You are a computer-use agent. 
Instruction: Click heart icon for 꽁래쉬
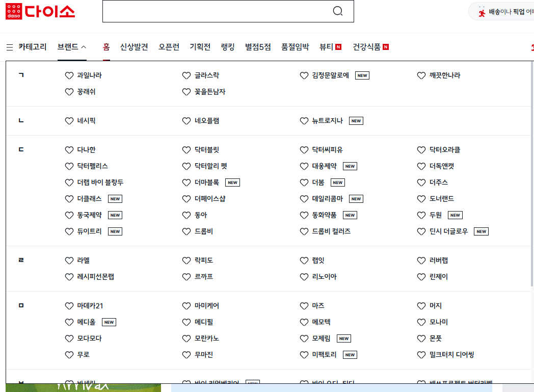pyautogui.click(x=69, y=92)
